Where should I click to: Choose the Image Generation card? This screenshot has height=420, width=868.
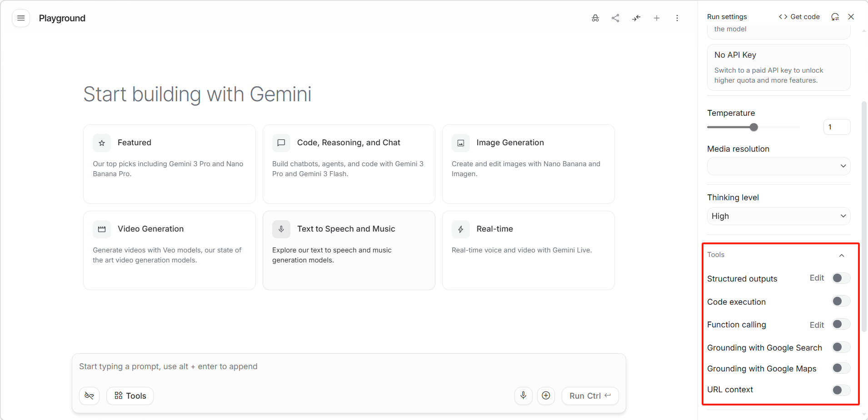coord(529,164)
